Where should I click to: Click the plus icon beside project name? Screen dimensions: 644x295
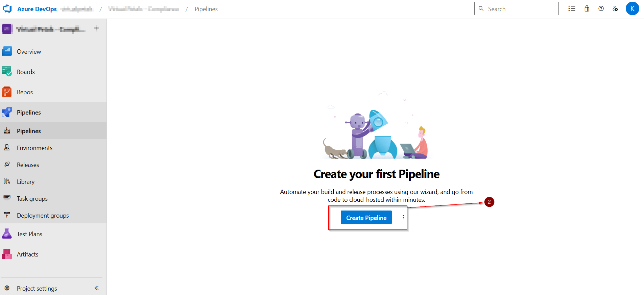click(x=96, y=28)
